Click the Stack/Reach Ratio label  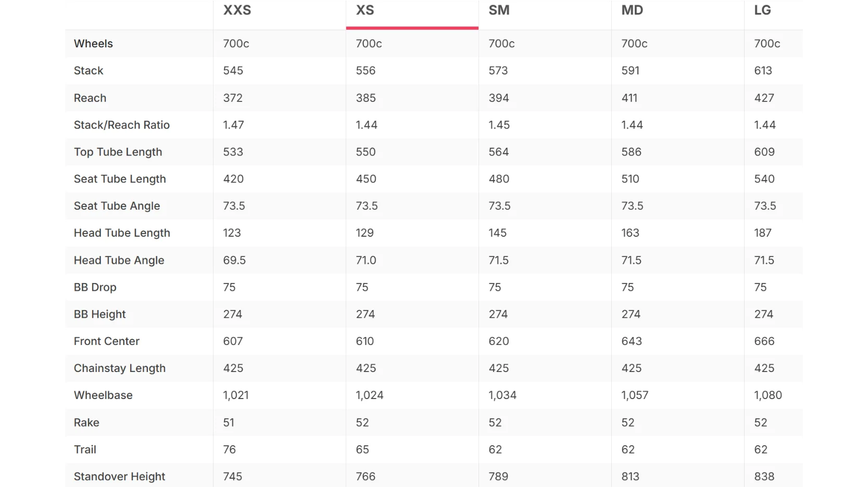point(122,125)
